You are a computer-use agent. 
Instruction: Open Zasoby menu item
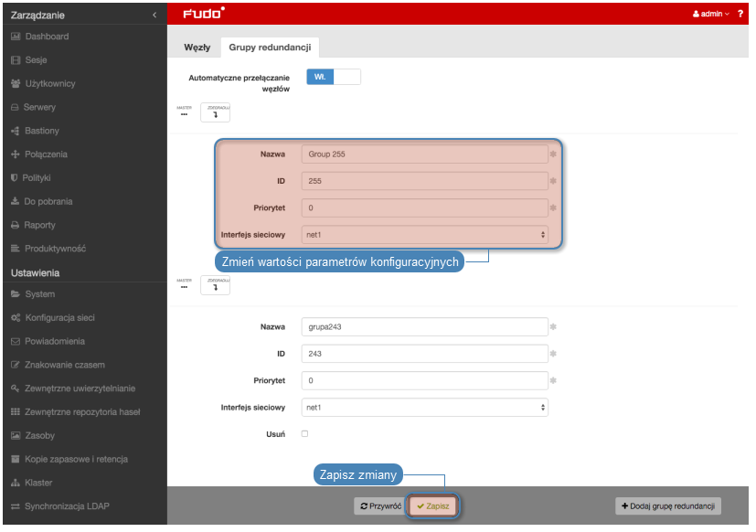[x=39, y=436]
